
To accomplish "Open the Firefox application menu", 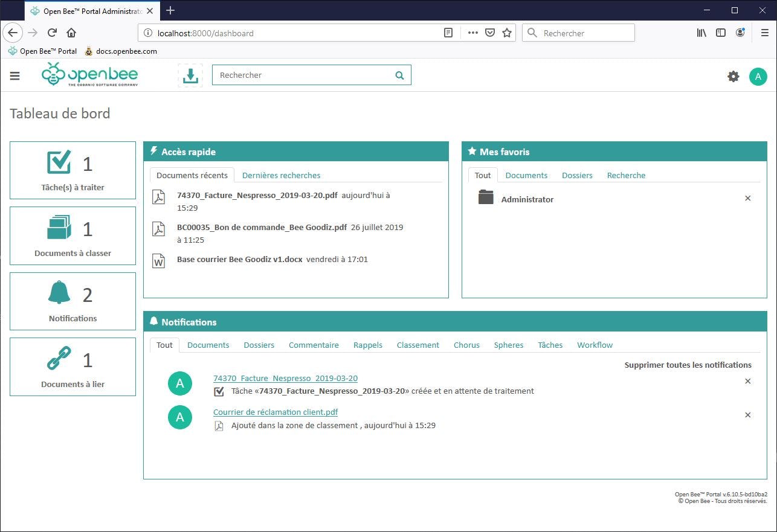I will pos(763,33).
